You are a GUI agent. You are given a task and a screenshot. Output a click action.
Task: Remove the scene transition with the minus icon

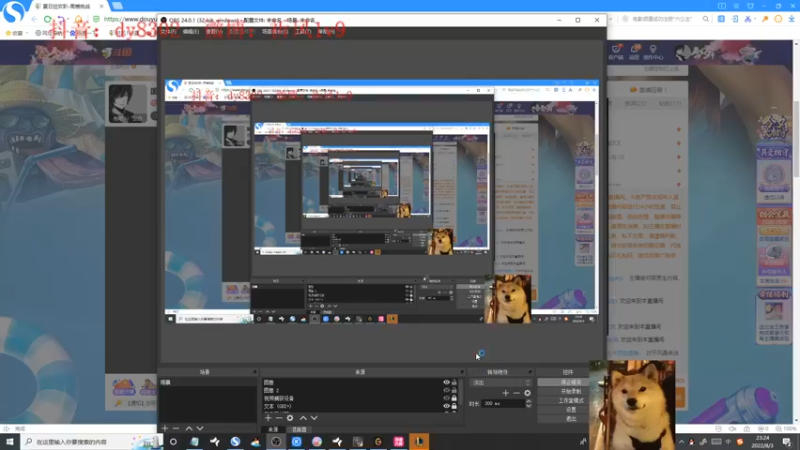(516, 393)
